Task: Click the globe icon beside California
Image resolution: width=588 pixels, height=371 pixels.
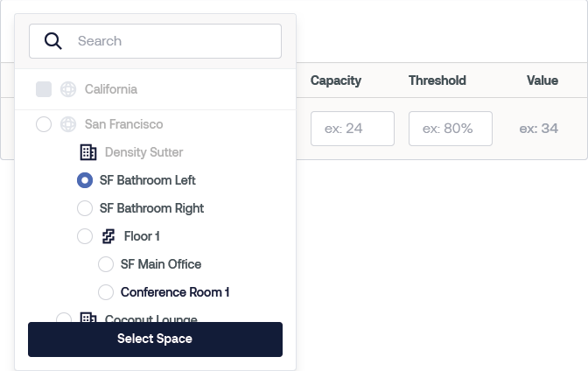Action: [68, 89]
